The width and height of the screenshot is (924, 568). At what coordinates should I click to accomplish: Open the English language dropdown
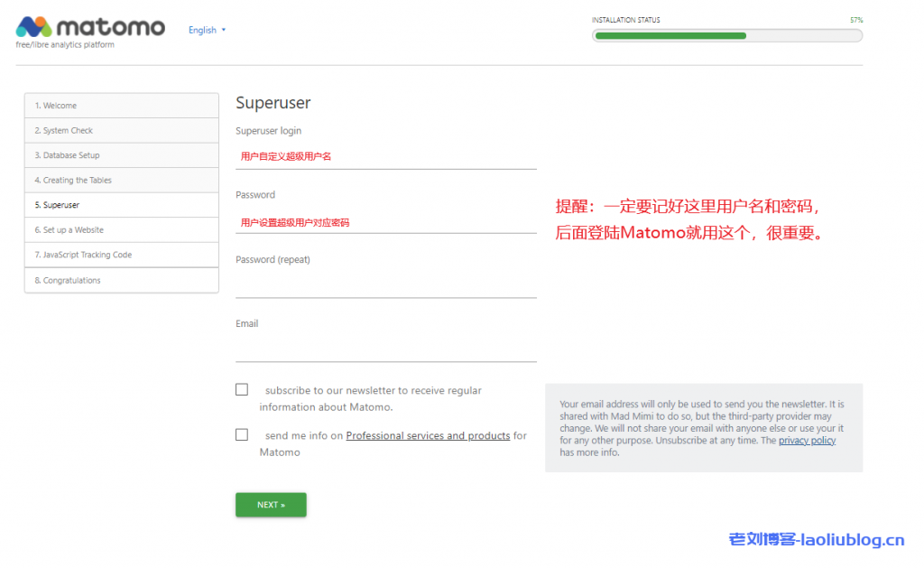(x=207, y=30)
